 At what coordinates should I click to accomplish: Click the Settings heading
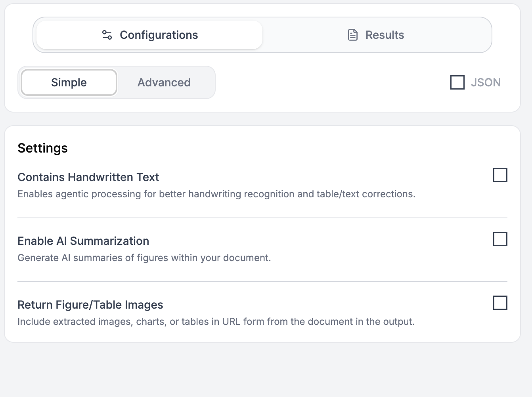pos(42,148)
